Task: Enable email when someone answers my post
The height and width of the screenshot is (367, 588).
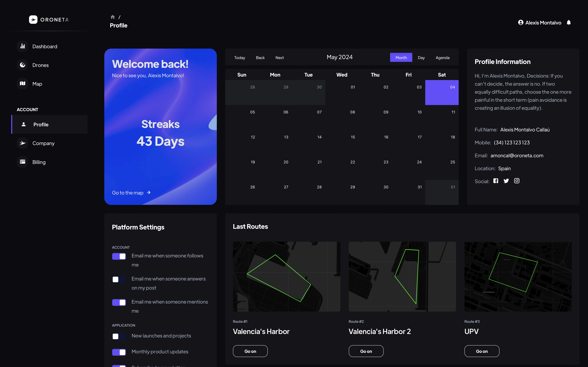Action: point(119,279)
